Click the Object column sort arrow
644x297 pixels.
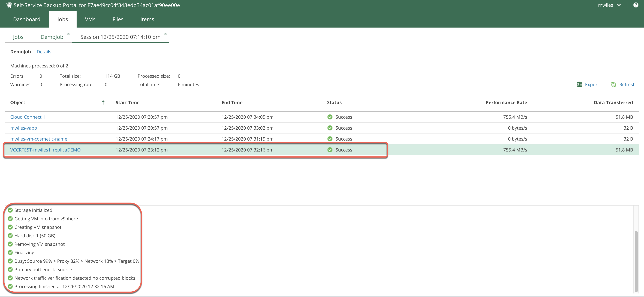tap(103, 102)
